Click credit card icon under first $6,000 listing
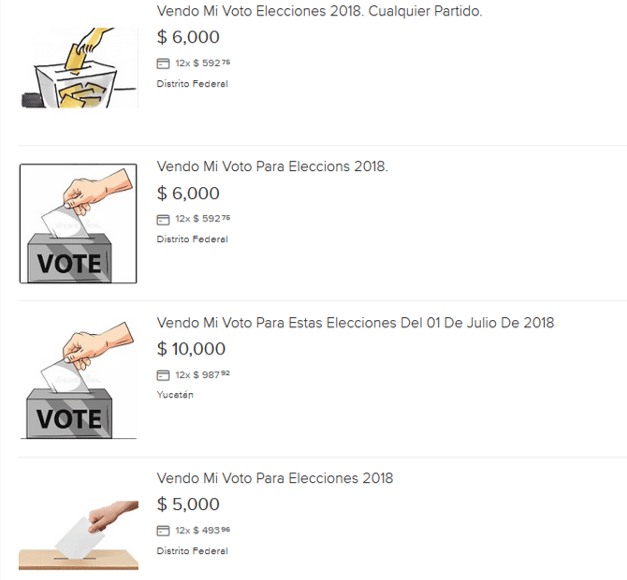The width and height of the screenshot is (627, 580). 163,63
